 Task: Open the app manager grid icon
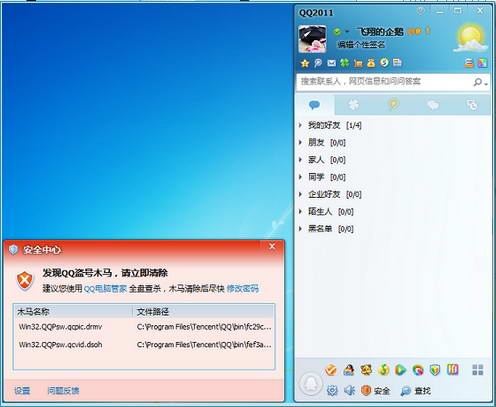(477, 370)
